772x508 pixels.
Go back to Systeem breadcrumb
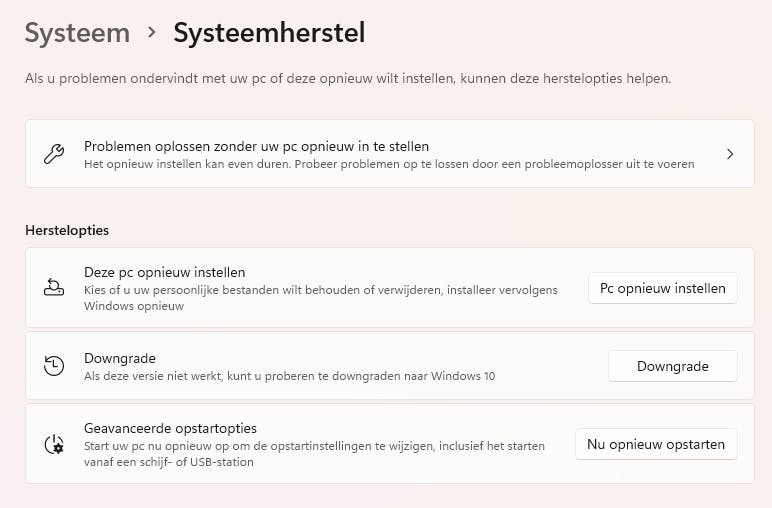(x=77, y=32)
